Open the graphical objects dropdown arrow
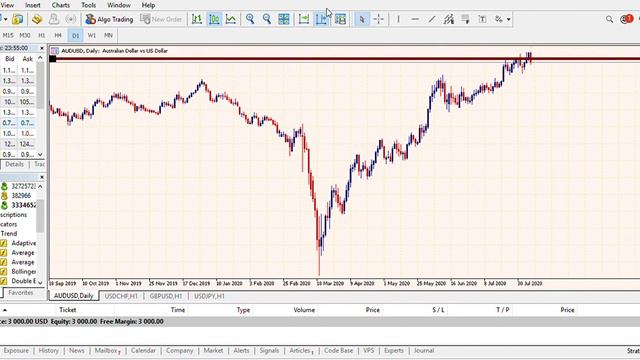Screen dimensions: 640x360 pyautogui.click(x=509, y=19)
